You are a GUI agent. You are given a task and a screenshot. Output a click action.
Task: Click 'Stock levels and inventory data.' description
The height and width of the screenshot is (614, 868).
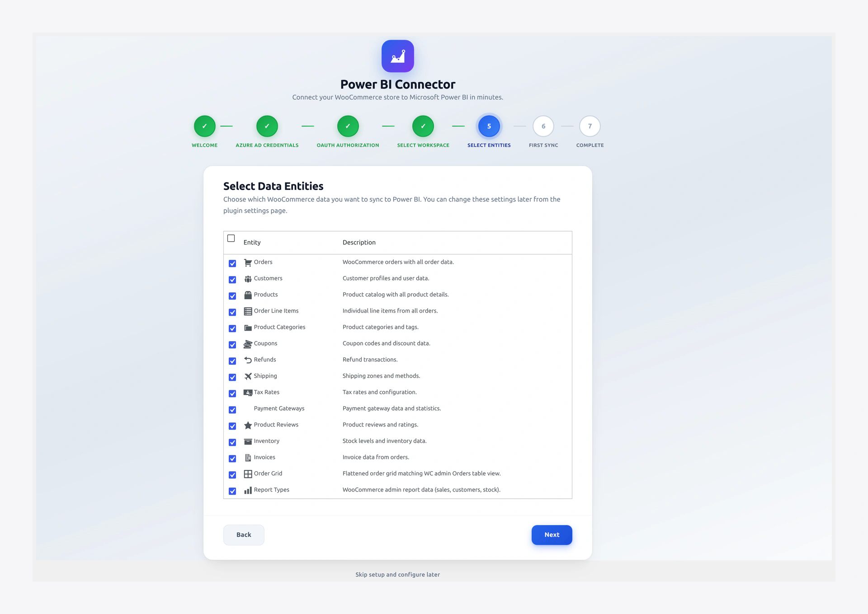tap(385, 441)
